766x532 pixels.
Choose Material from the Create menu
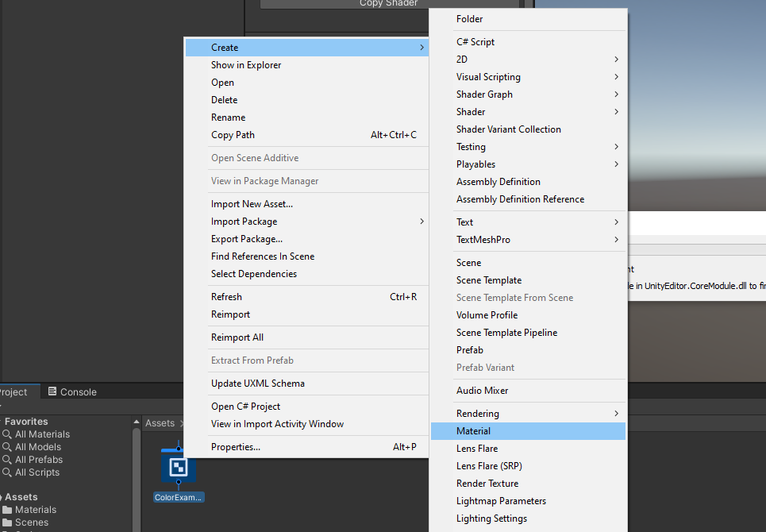[x=474, y=431]
